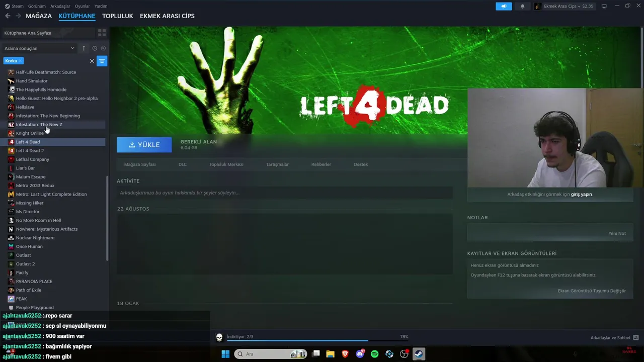Viewport: 644px width, 362px height.
Task: Open Brave browser in the taskbar
Action: point(345,354)
